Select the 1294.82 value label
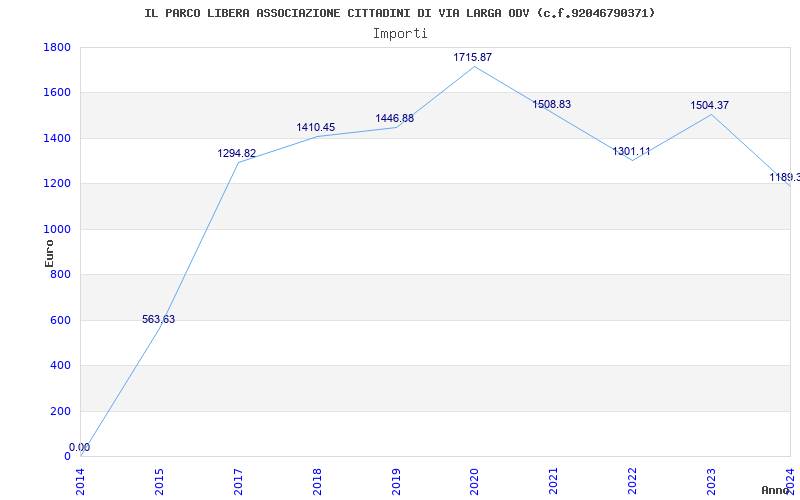 (x=237, y=154)
